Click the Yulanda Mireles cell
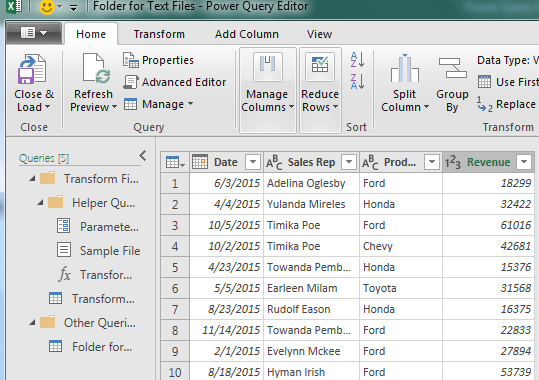 (311, 204)
